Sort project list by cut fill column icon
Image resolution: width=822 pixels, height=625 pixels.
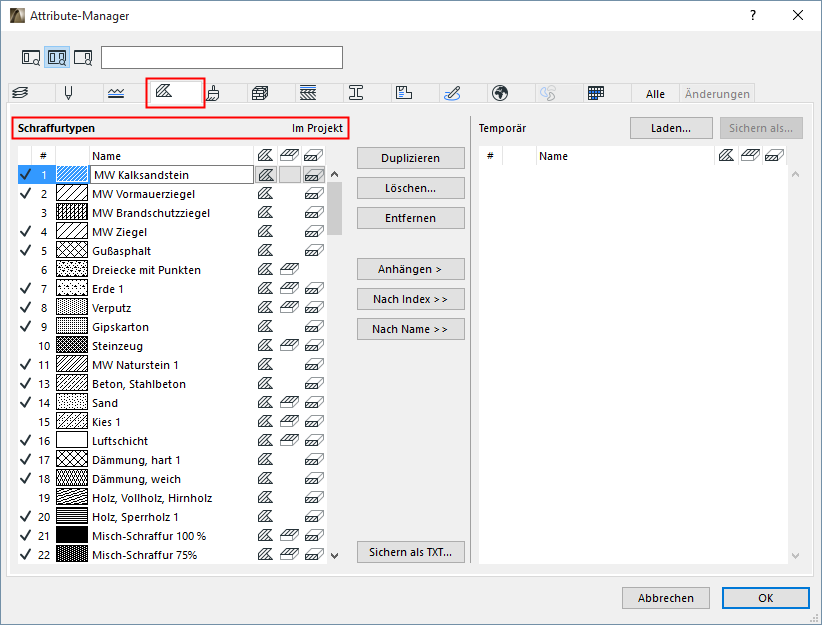coord(313,155)
